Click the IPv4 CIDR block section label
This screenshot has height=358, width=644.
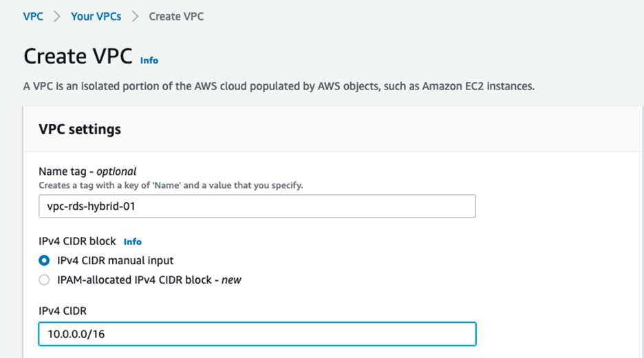77,242
